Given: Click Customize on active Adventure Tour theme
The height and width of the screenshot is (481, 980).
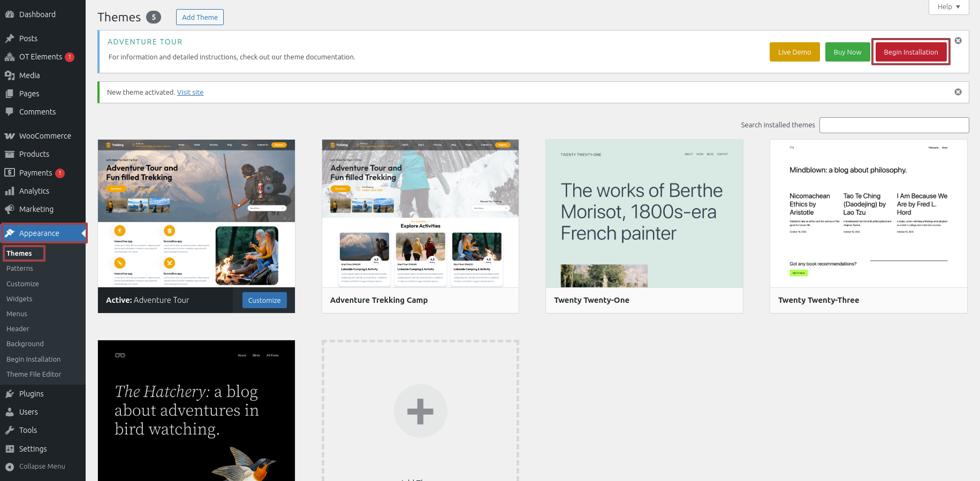Looking at the screenshot, I should pos(264,300).
